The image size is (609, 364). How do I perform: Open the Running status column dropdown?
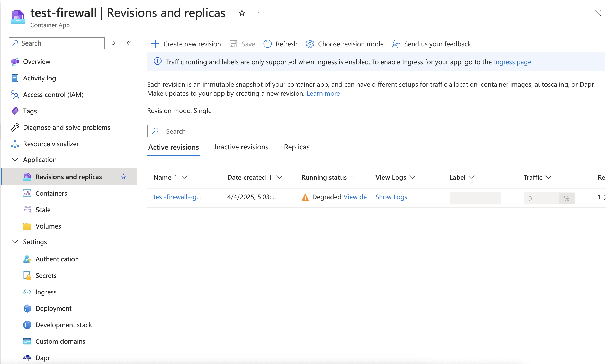pos(353,177)
